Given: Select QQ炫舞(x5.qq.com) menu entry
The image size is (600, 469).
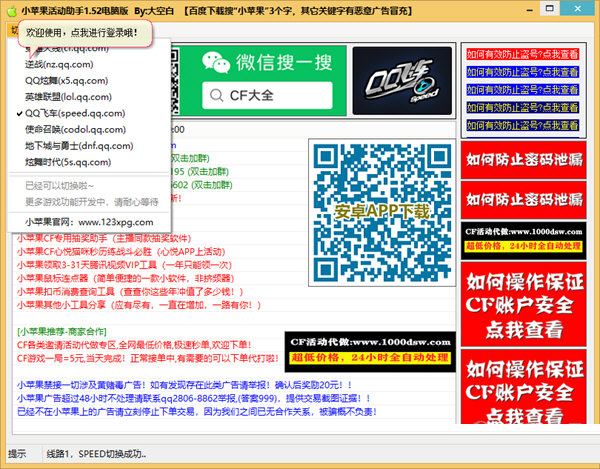Looking at the screenshot, I should tap(67, 81).
